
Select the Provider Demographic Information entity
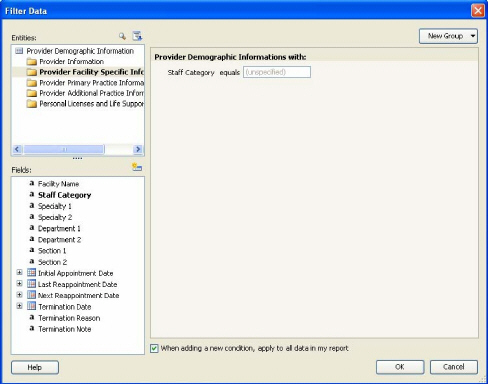tap(80, 51)
